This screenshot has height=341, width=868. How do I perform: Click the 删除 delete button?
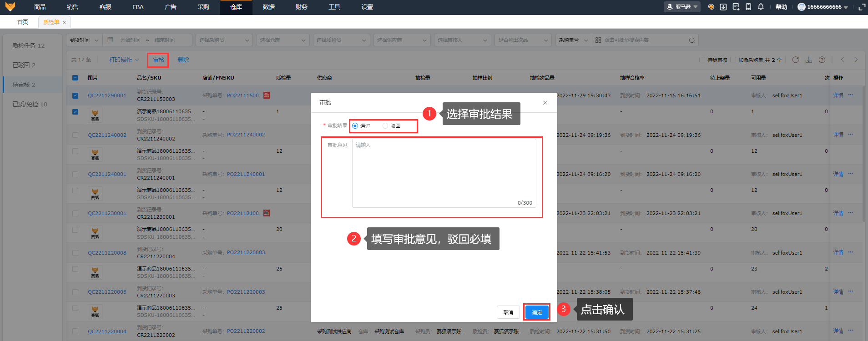point(183,60)
